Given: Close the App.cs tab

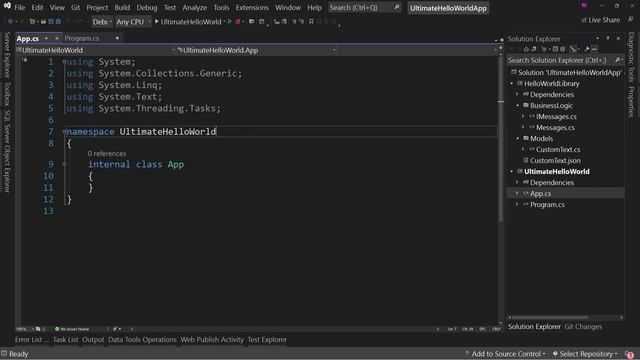Looking at the screenshot, I should 57,38.
